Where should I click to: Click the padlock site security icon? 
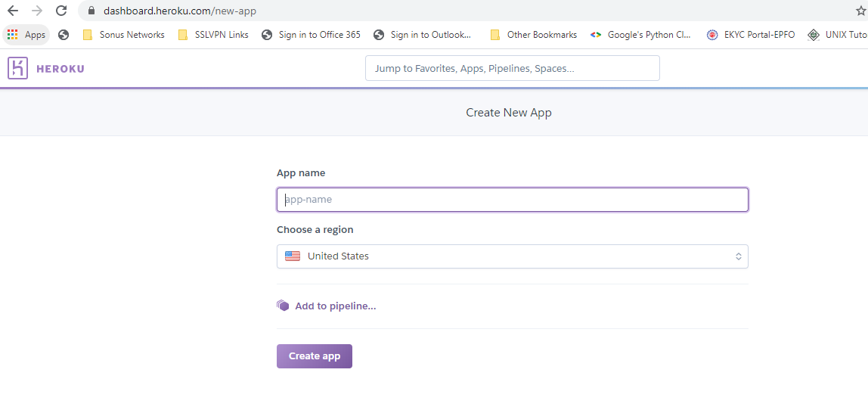[92, 11]
